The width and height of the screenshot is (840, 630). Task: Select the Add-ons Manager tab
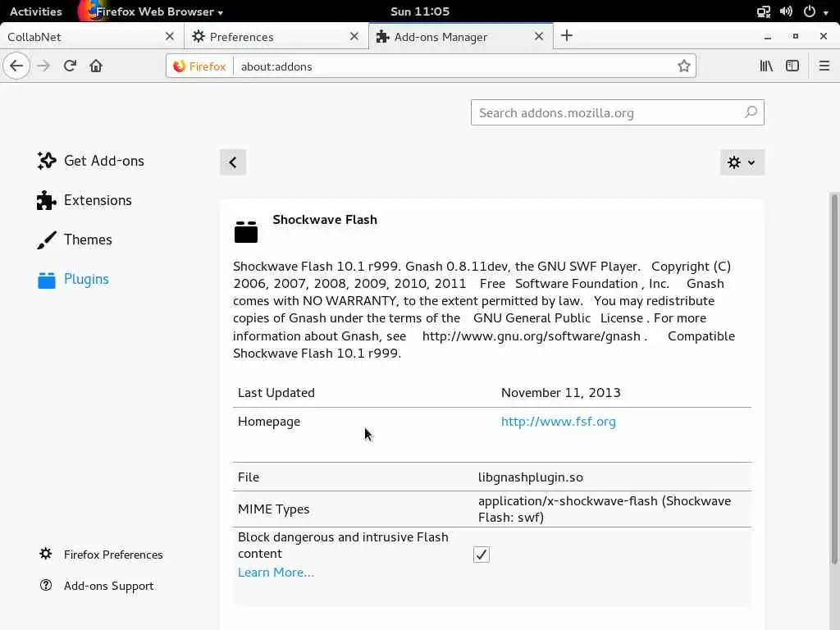point(461,36)
